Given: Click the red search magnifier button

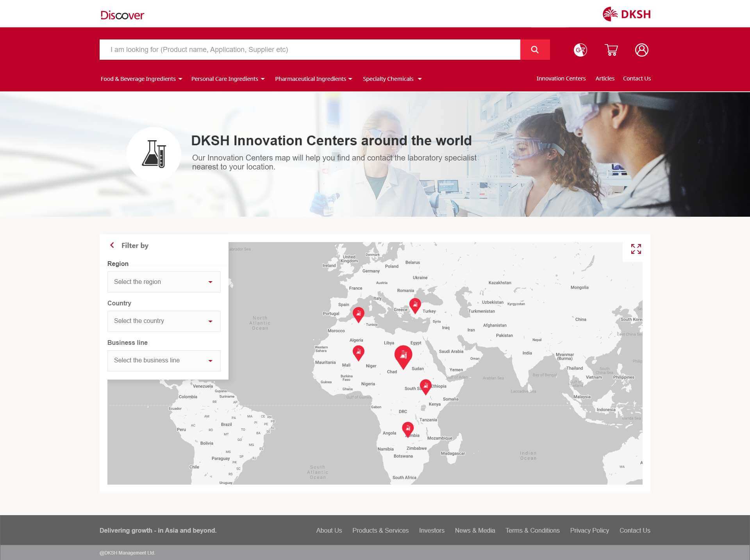Looking at the screenshot, I should (535, 50).
